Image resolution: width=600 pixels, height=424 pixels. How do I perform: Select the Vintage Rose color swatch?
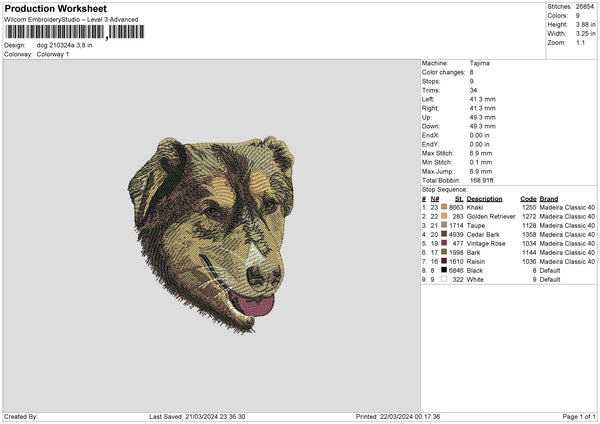pos(444,243)
